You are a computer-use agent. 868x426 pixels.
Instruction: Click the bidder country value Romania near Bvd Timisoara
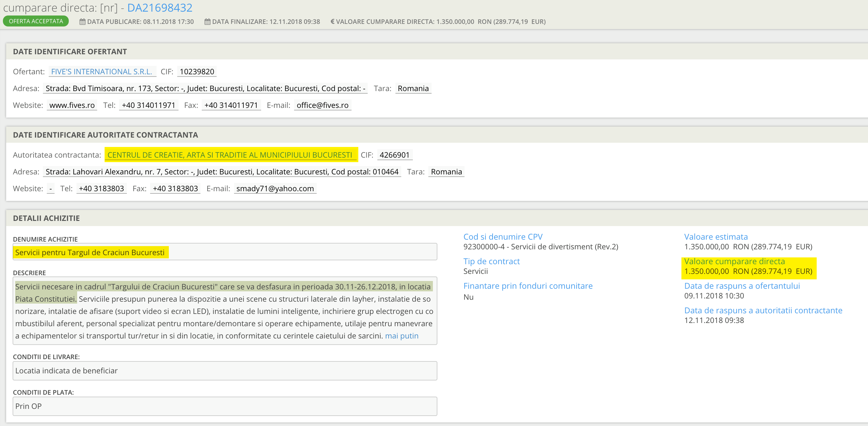coord(413,88)
